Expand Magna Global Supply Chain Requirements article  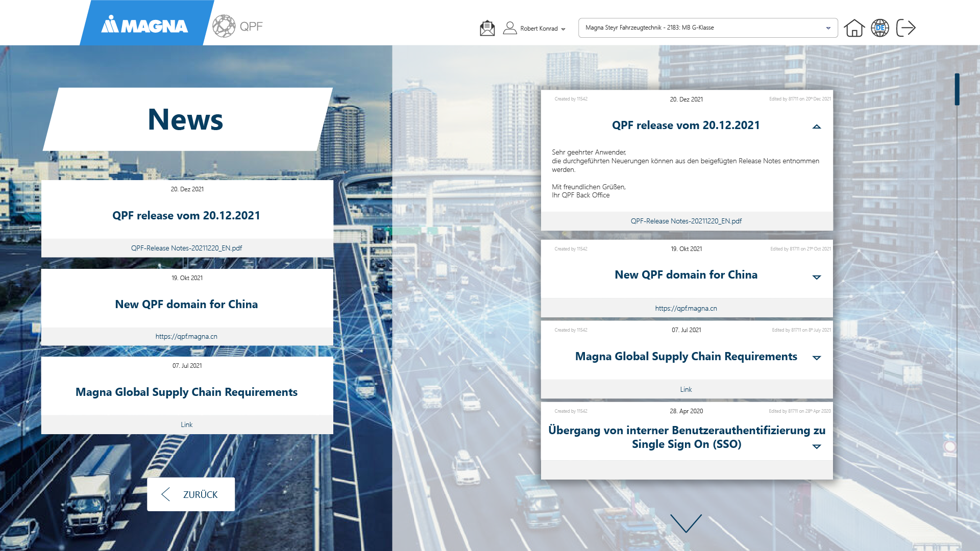pos(817,358)
